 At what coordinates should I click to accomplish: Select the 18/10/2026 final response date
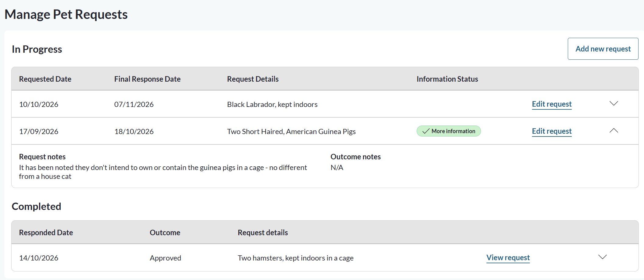click(x=134, y=132)
